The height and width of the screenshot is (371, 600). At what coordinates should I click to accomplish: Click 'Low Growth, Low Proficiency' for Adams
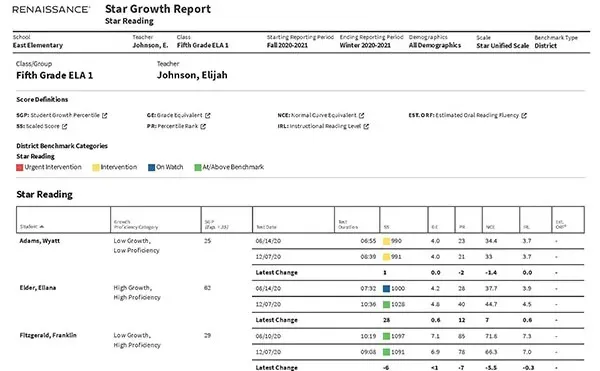(x=136, y=246)
